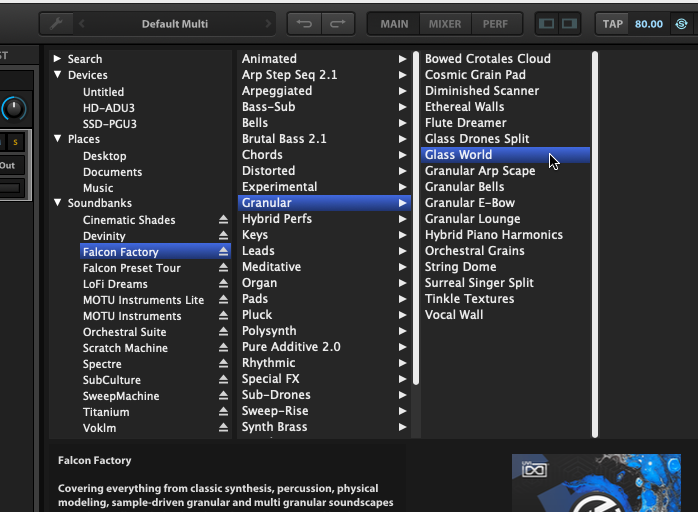Select the Pads category
This screenshot has width=698, height=512.
click(324, 299)
